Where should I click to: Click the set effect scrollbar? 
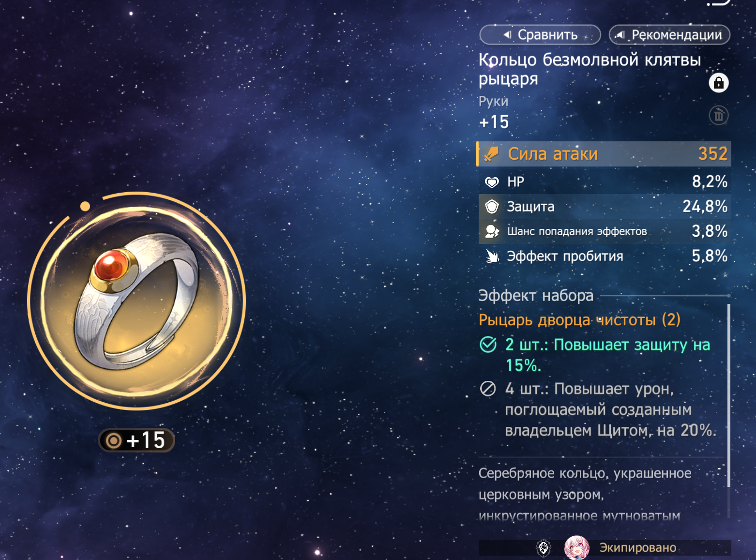[x=728, y=395]
